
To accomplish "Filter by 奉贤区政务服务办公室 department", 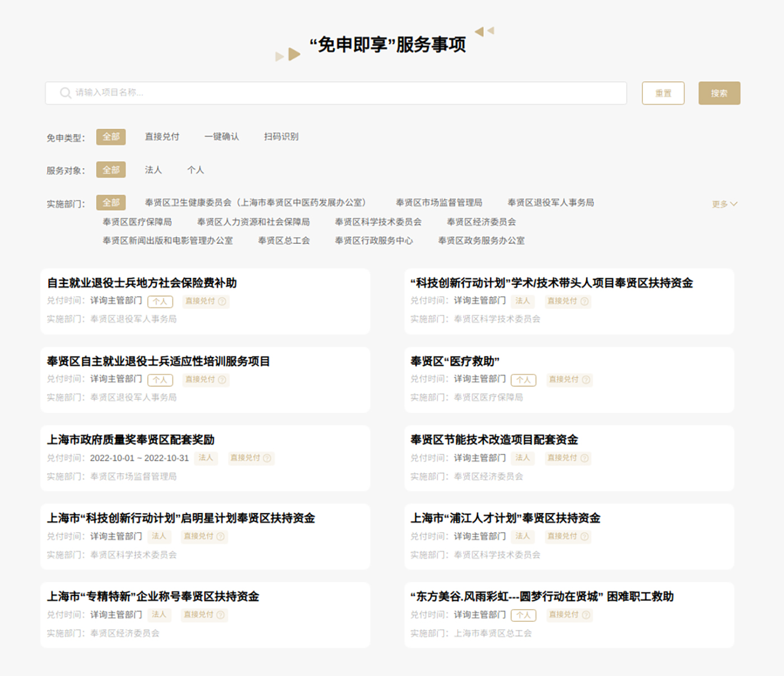I will [x=482, y=241].
